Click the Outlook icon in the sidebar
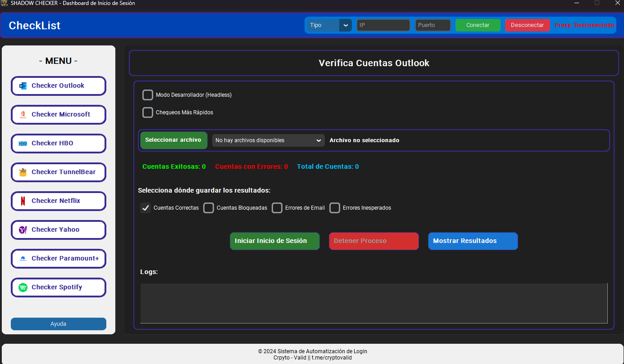This screenshot has height=364, width=624. click(22, 85)
